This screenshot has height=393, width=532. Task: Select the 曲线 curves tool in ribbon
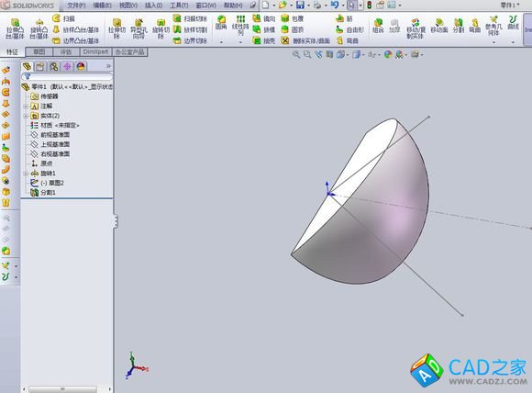click(x=513, y=22)
